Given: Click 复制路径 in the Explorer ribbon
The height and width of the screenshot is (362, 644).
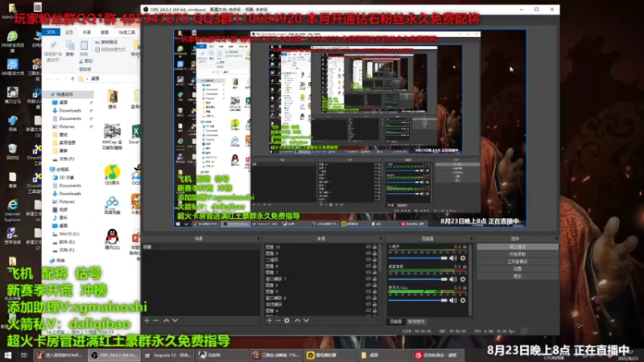Looking at the screenshot, I should (x=106, y=43).
